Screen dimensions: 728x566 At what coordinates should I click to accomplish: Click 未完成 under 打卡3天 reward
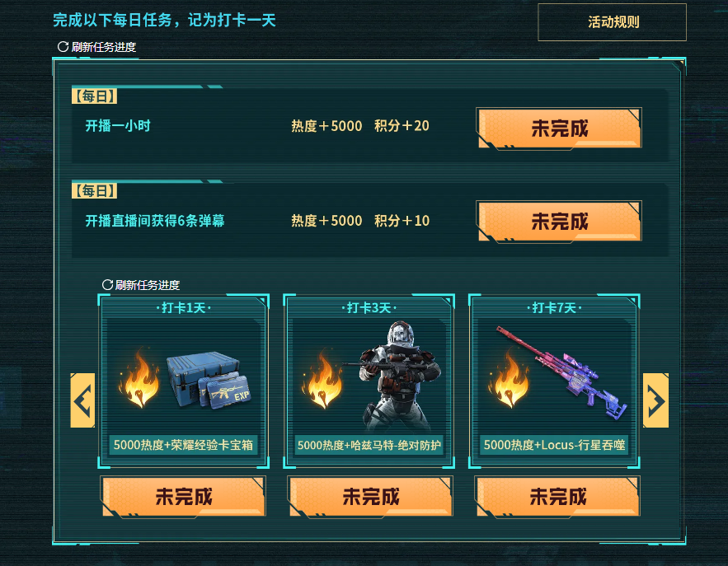pos(370,497)
